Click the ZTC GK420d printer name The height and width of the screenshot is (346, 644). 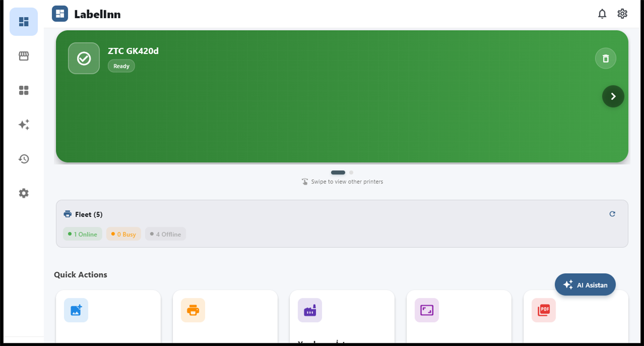pos(133,51)
